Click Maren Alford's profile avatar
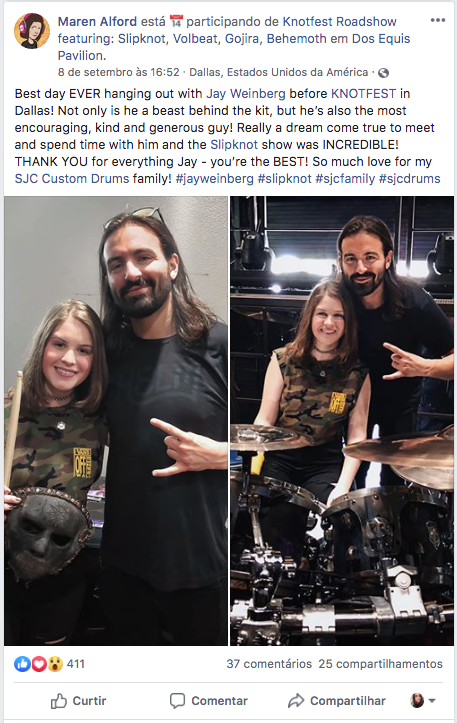The image size is (457, 723). click(x=32, y=30)
